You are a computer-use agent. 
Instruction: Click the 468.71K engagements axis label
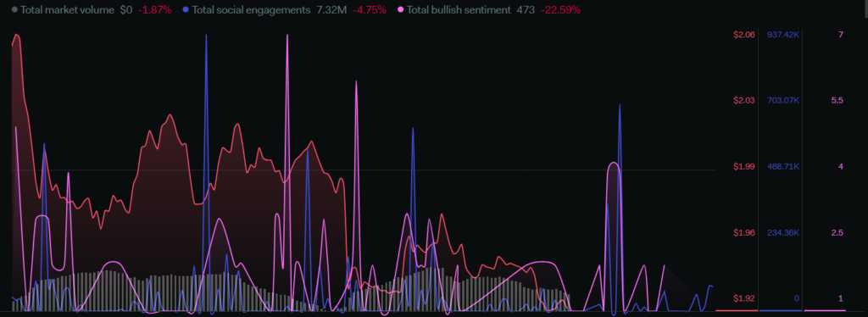click(x=782, y=166)
